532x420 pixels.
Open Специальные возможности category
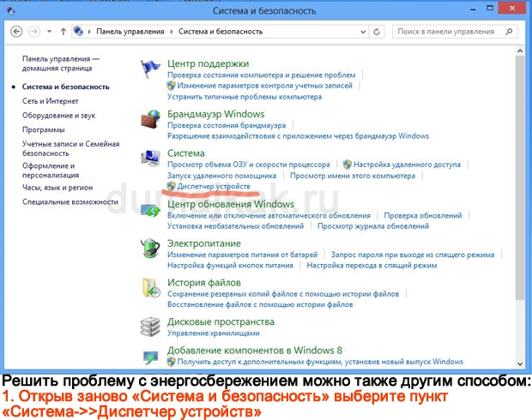70,201
